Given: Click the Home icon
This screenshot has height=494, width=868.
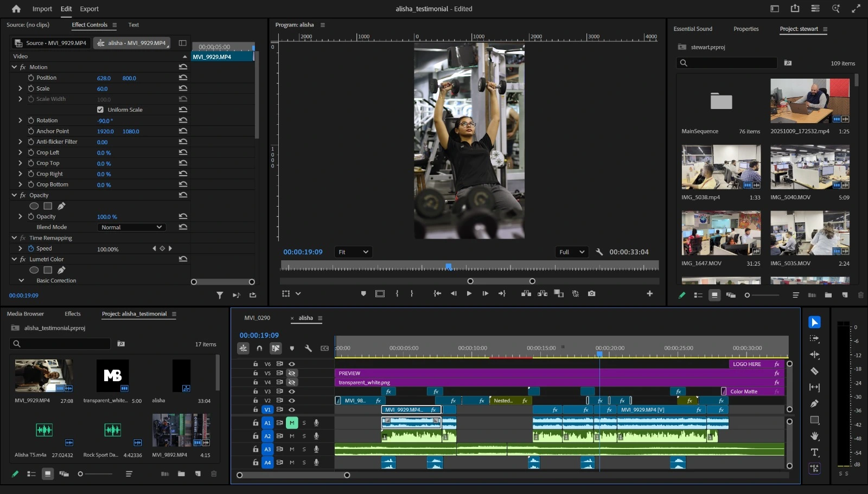Looking at the screenshot, I should click(x=16, y=9).
